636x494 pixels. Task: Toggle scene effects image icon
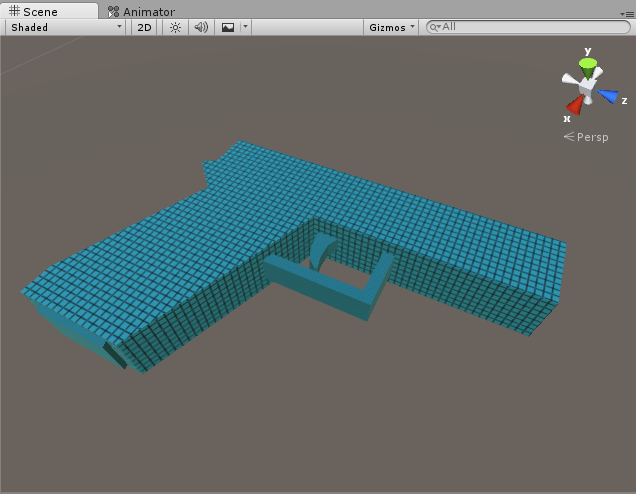coord(228,27)
